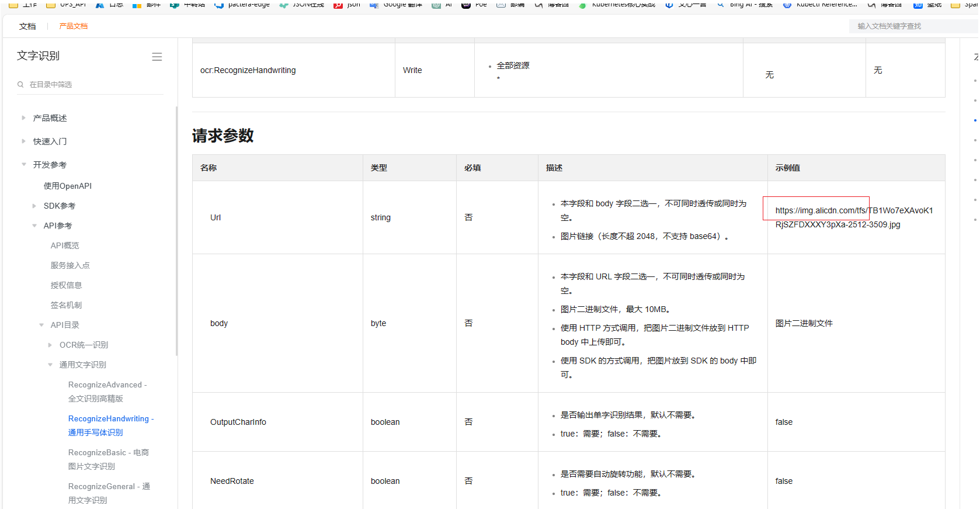Viewport: 980px width, 509px height.
Task: Open the SDK参考 section
Action: click(60, 206)
